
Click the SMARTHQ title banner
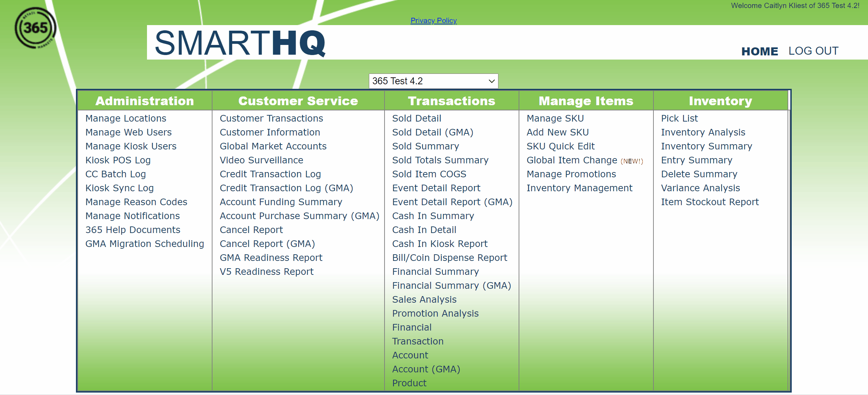(240, 43)
